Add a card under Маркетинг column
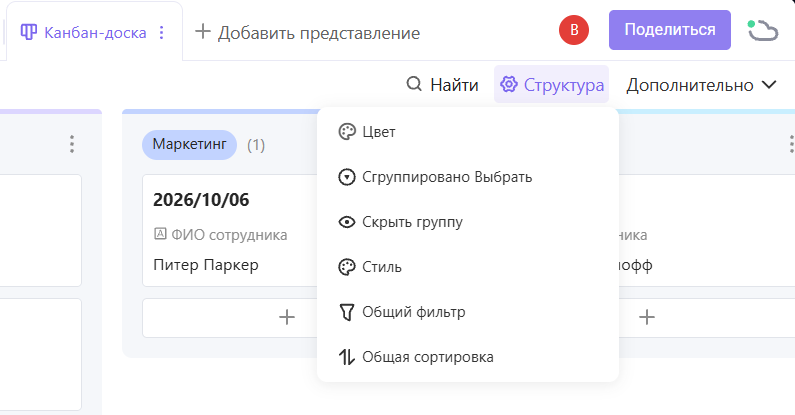The image size is (795, 415). pyautogui.click(x=286, y=317)
